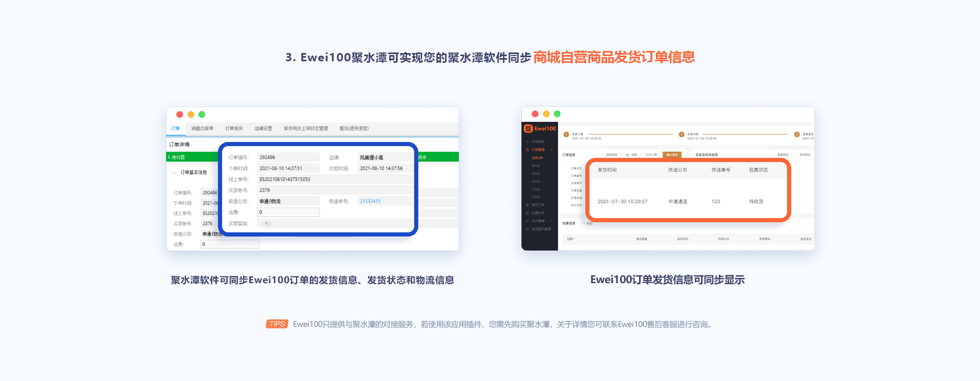
Task: Click the orange TIPS badge
Action: [277, 324]
